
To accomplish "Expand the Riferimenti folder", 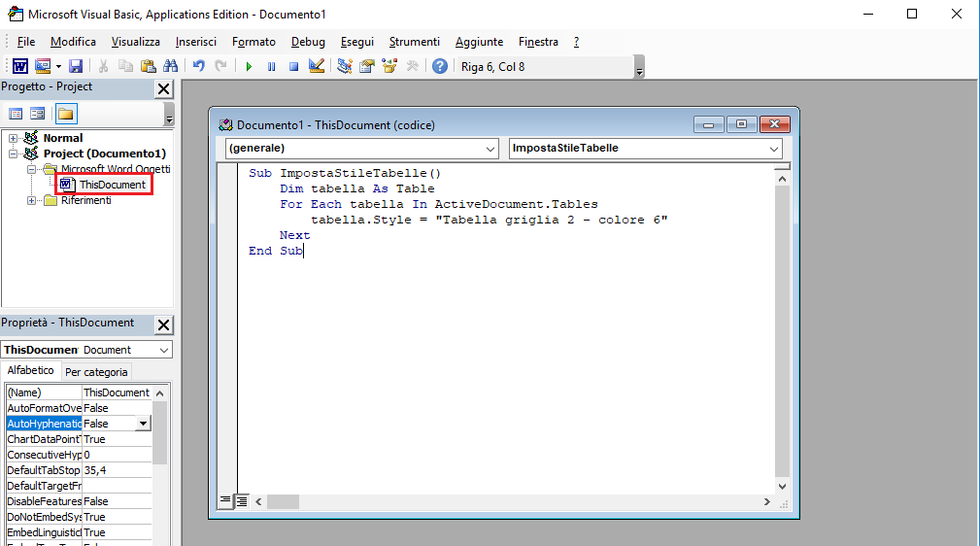I will click(31, 201).
